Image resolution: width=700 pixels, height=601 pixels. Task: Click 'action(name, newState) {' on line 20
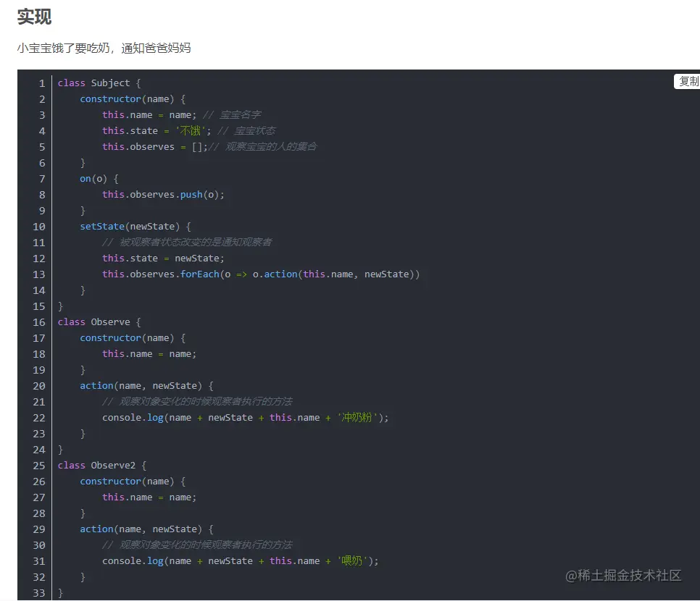click(x=146, y=386)
